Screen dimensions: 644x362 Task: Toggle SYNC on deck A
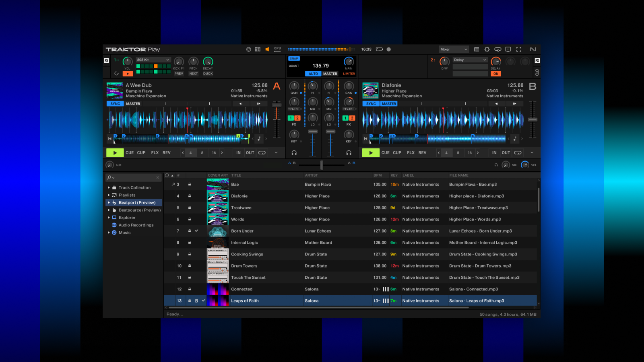(x=115, y=104)
